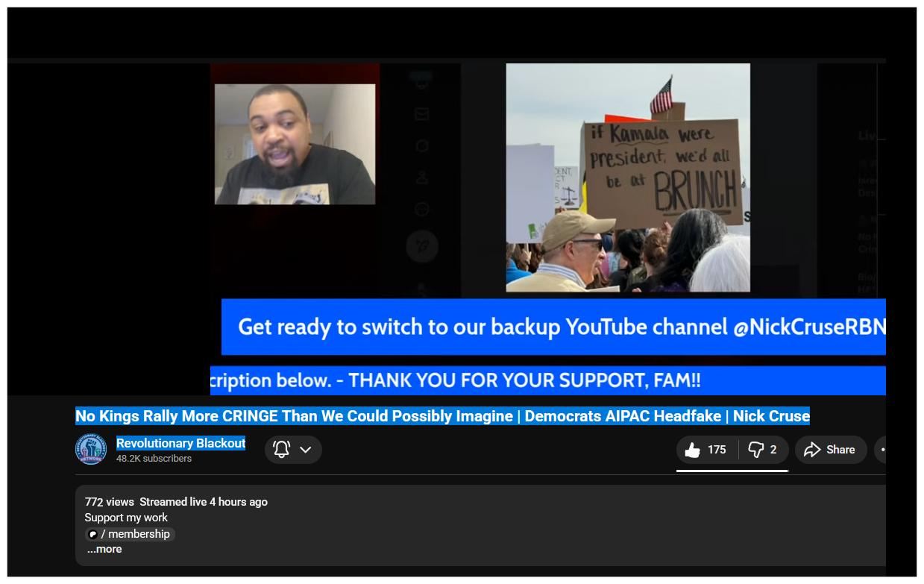The image size is (924, 584).
Task: Expand the notification options chevron
Action: click(306, 450)
